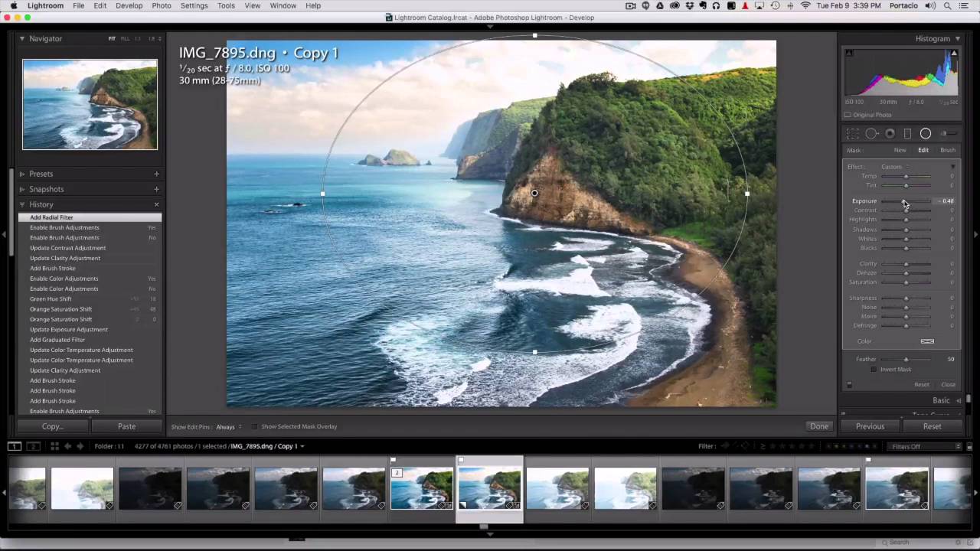Select the Adjustment Brush tool
Image resolution: width=980 pixels, height=551 pixels.
[x=949, y=133]
